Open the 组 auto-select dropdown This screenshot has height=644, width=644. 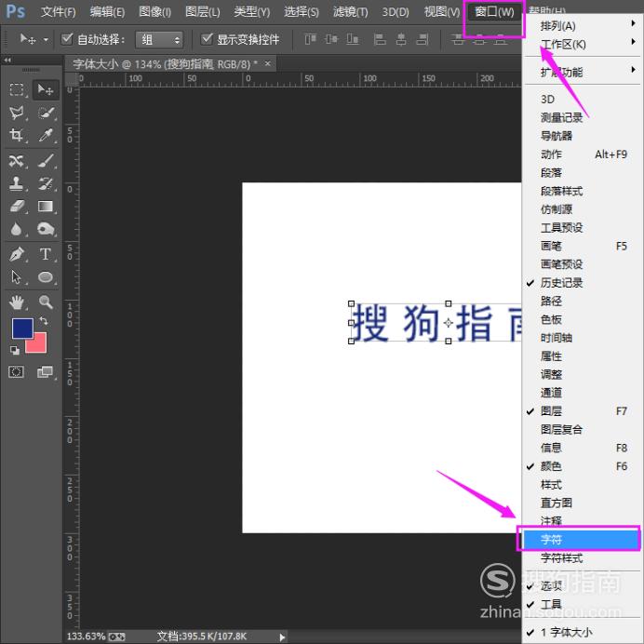coord(159,40)
